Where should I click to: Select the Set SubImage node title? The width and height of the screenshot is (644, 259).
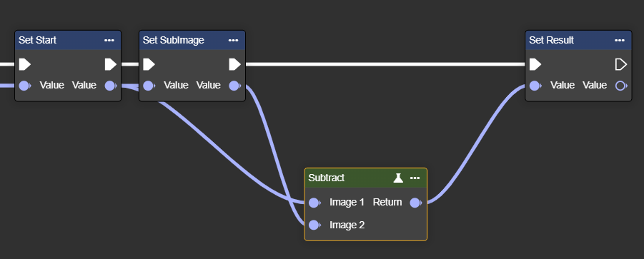pyautogui.click(x=173, y=40)
